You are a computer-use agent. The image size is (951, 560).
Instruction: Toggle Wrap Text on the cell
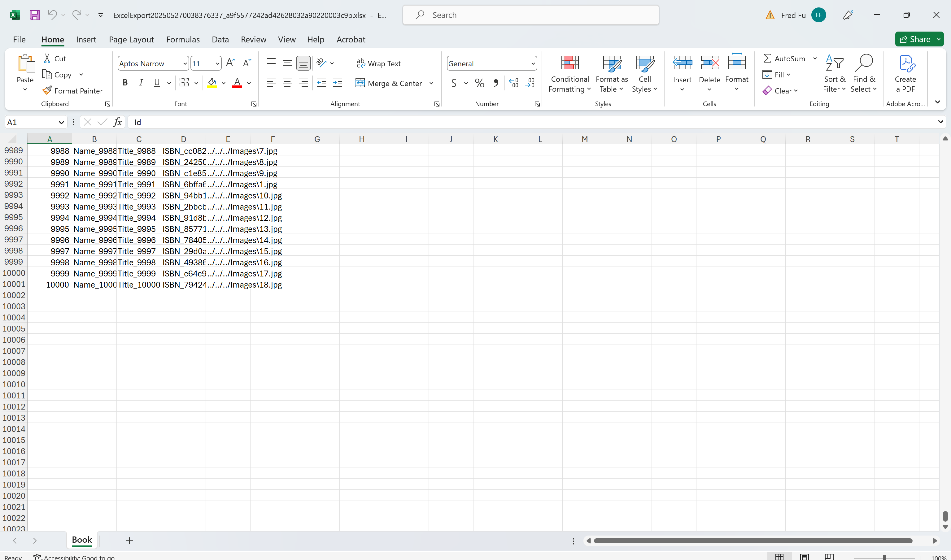pyautogui.click(x=378, y=63)
